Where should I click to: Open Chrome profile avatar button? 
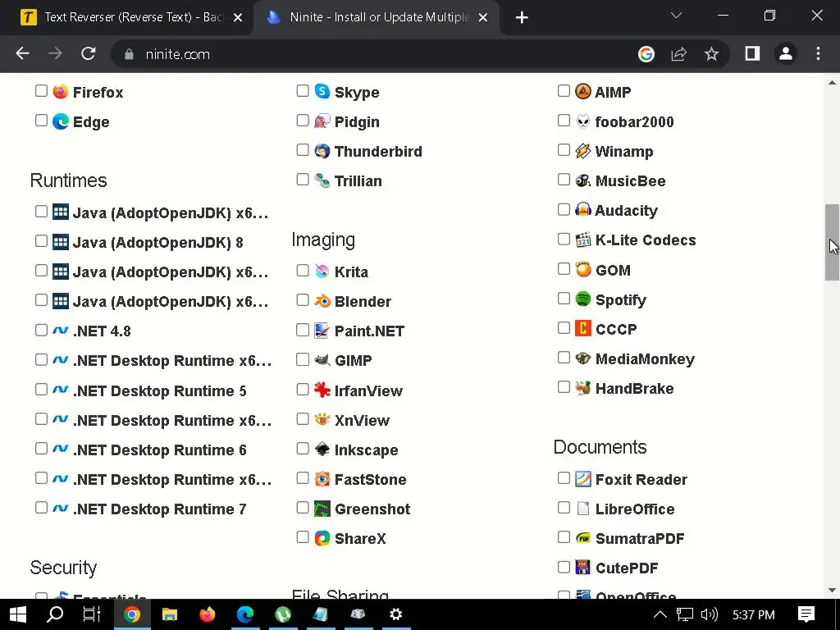[785, 53]
